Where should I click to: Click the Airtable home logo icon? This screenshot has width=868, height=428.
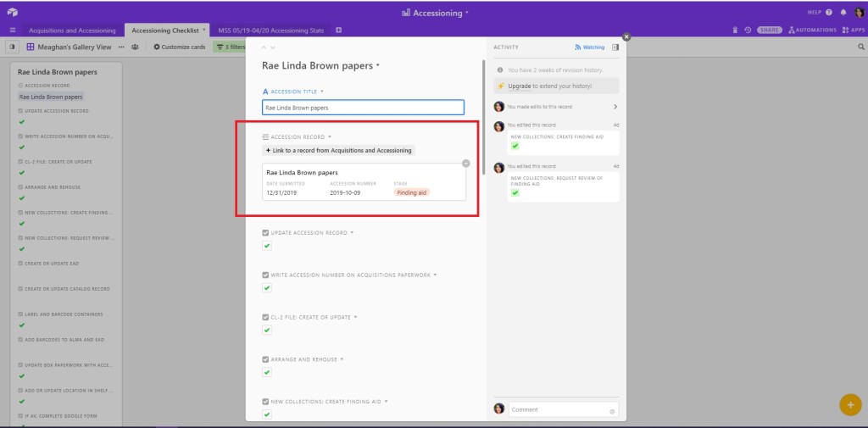[13, 13]
